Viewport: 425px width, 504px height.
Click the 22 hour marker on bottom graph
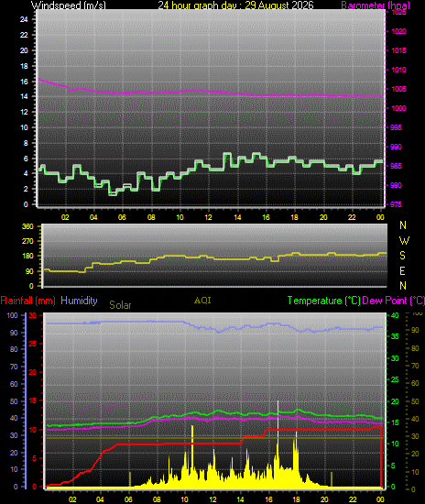(353, 499)
